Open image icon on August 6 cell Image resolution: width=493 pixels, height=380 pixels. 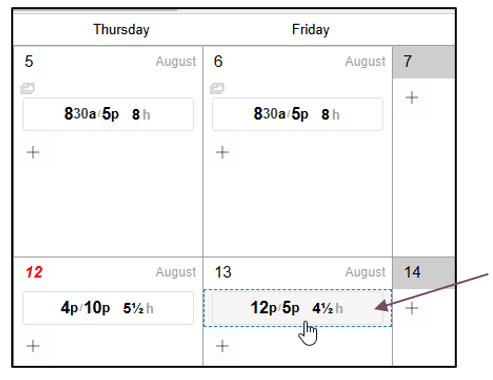[x=217, y=88]
